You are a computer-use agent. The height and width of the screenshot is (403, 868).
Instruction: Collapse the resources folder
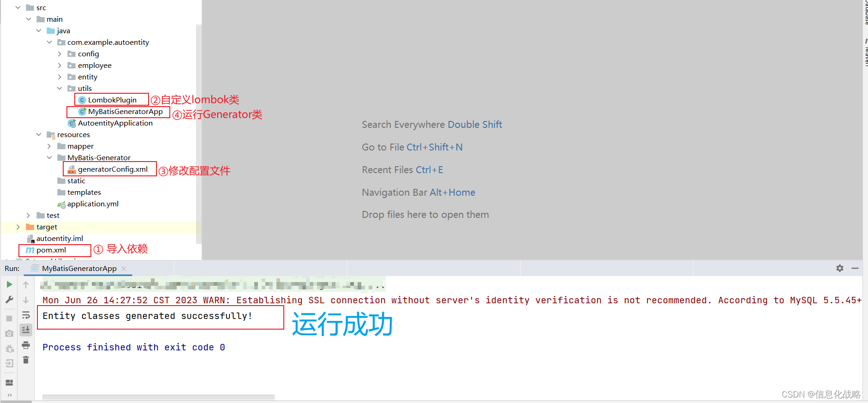39,134
